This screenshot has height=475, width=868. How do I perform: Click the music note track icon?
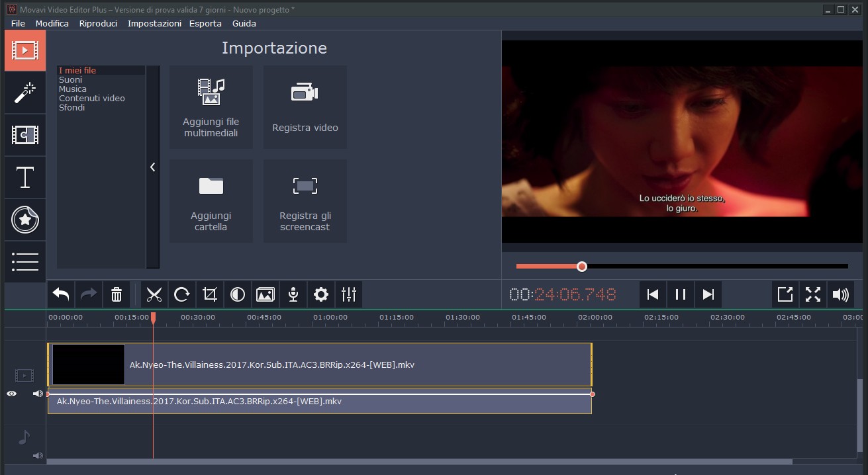[x=24, y=437]
